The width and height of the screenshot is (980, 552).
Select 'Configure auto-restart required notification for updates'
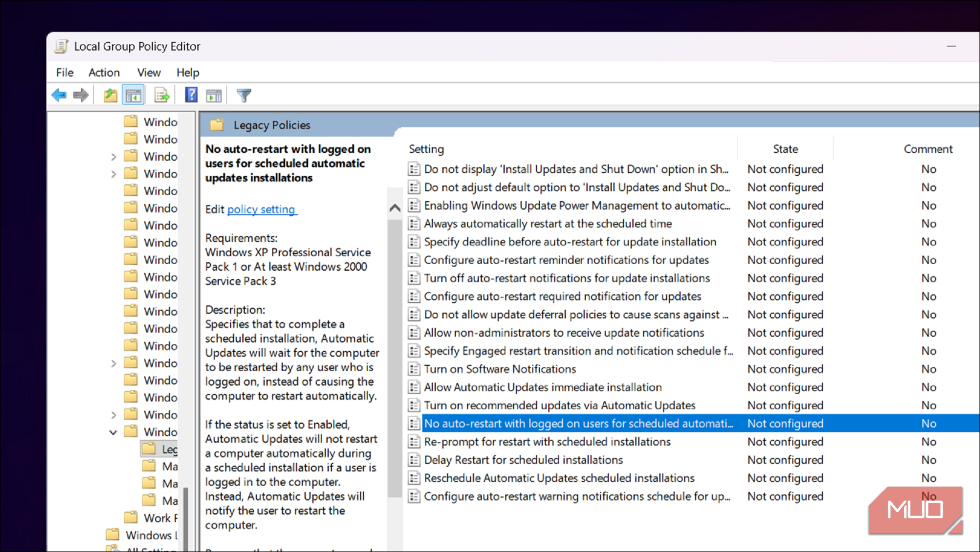pos(562,296)
